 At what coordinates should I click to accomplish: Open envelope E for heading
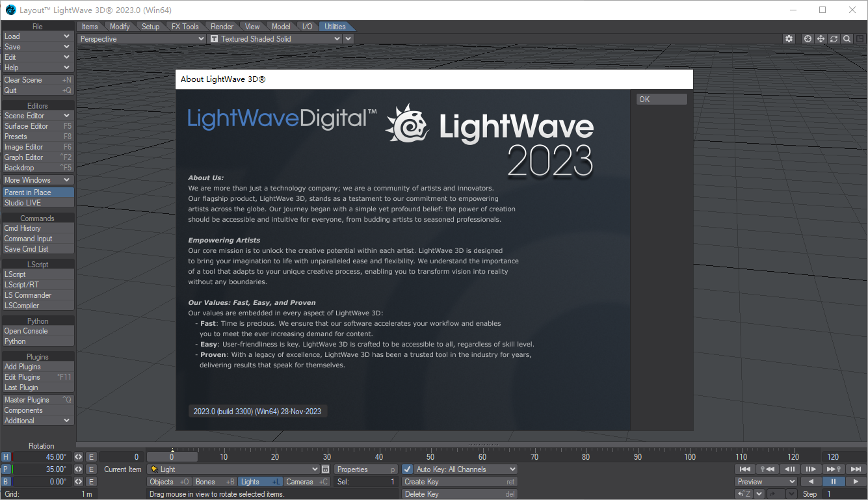[x=92, y=457]
